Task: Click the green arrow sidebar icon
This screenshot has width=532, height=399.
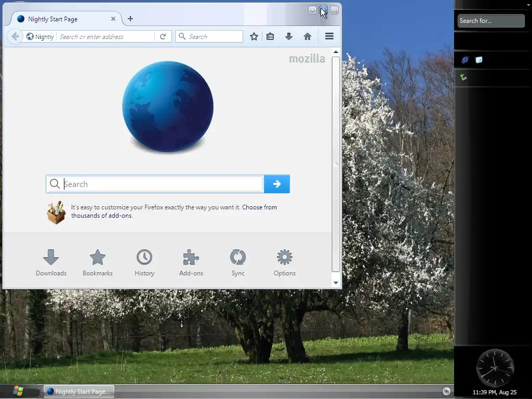Action: (x=464, y=77)
